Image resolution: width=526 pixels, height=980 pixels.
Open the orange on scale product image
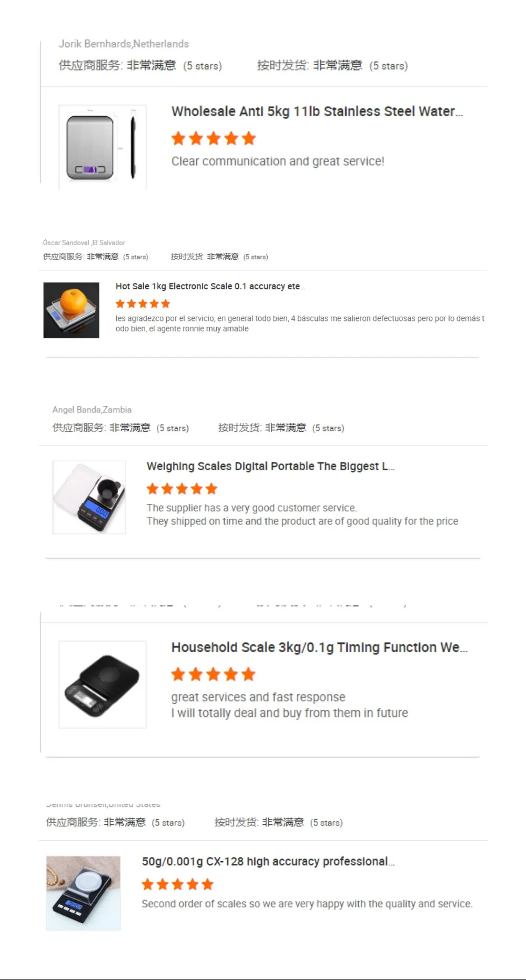(71, 310)
